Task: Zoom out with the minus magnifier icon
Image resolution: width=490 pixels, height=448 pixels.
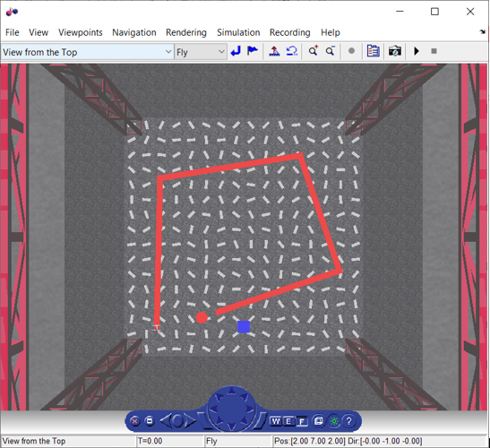Action: pos(331,51)
